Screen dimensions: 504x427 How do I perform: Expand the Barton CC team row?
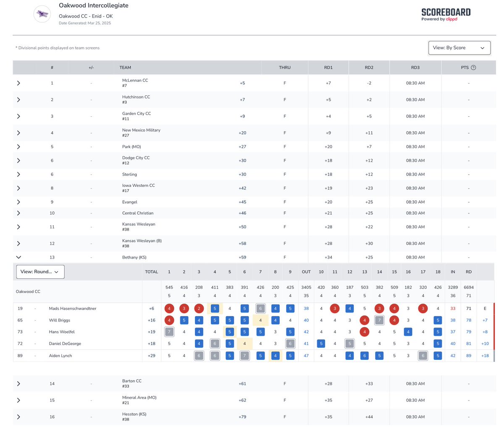point(18,384)
